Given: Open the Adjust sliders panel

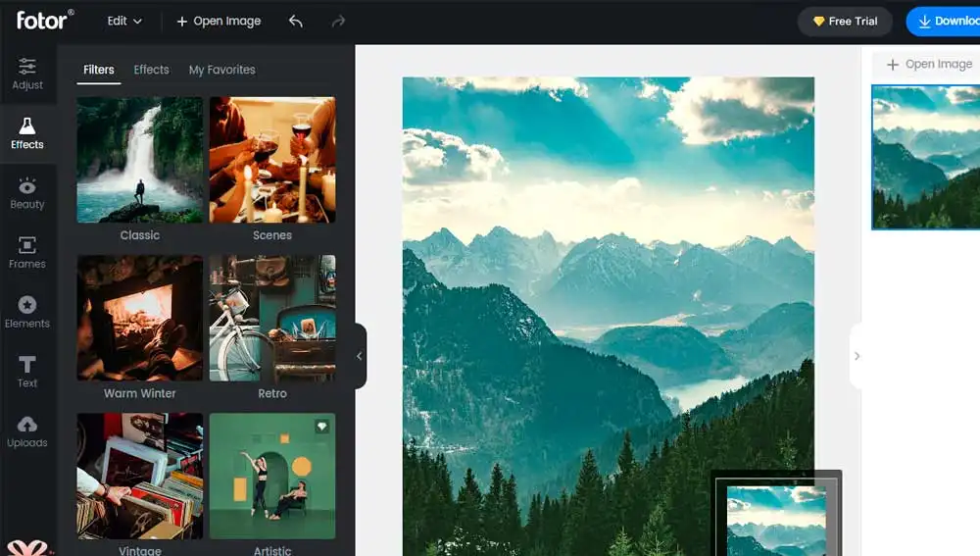Looking at the screenshot, I should pos(27,74).
